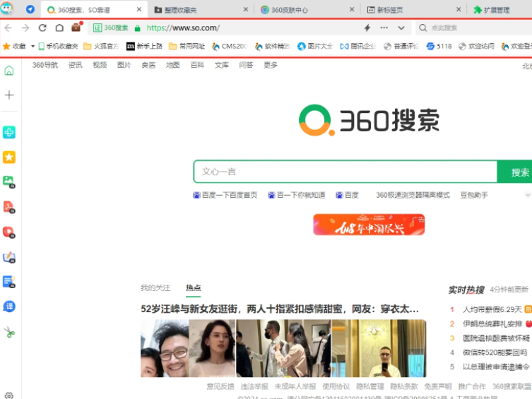Open the briefcase icon with red dot
Viewport: 532px width, 399px height.
pos(76,27)
